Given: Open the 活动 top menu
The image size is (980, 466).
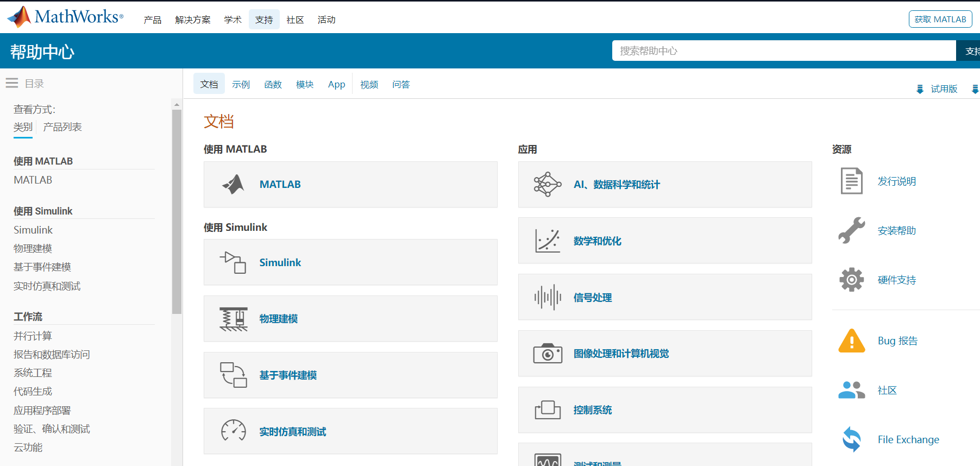Looking at the screenshot, I should pyautogui.click(x=326, y=20).
